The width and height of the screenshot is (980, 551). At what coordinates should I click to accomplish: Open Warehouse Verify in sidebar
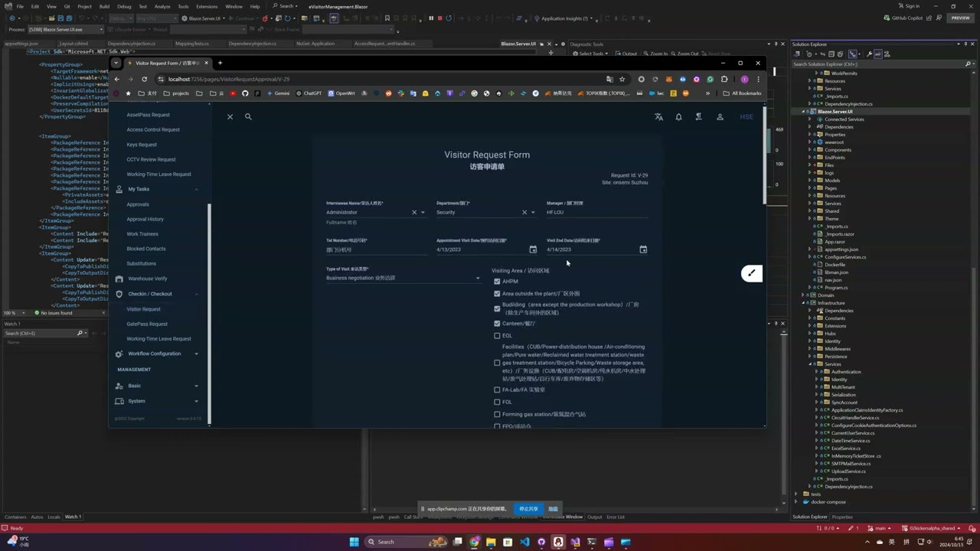pos(148,279)
